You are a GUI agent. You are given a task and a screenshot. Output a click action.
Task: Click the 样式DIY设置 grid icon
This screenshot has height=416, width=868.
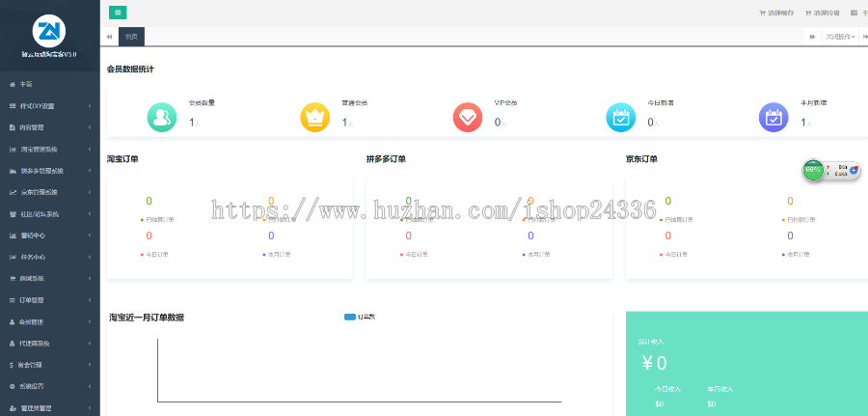tap(13, 106)
